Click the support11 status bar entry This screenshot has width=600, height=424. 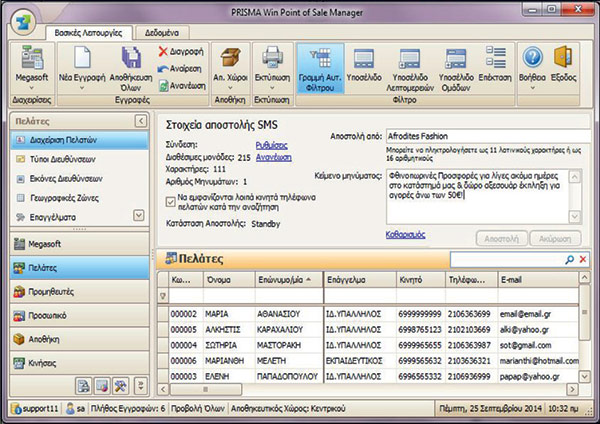click(x=35, y=409)
